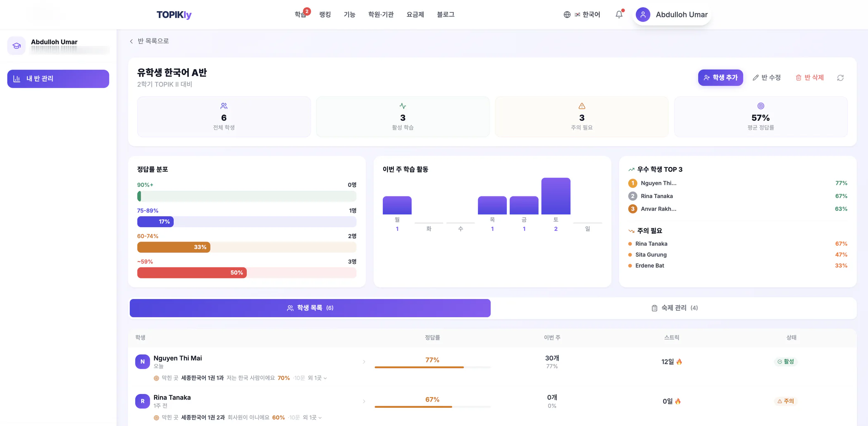This screenshot has height=426, width=868.
Task: Go to 학원·기관 page
Action: tap(381, 14)
